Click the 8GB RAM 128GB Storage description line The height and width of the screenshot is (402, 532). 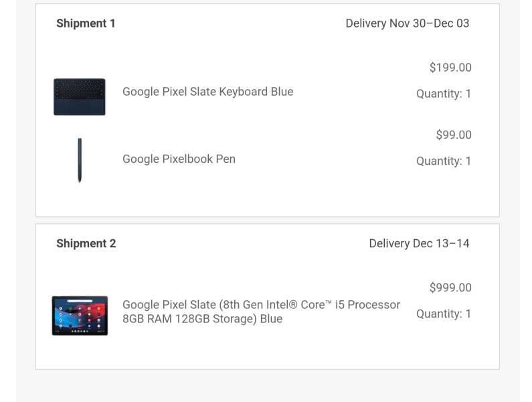tap(202, 319)
